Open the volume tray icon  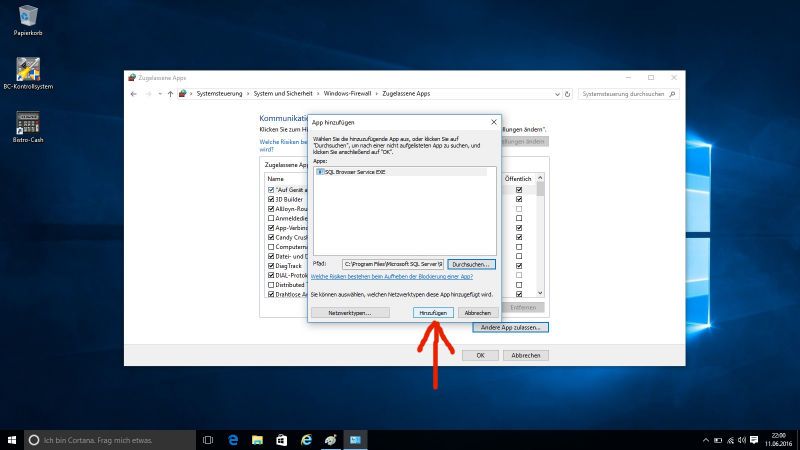pos(742,440)
